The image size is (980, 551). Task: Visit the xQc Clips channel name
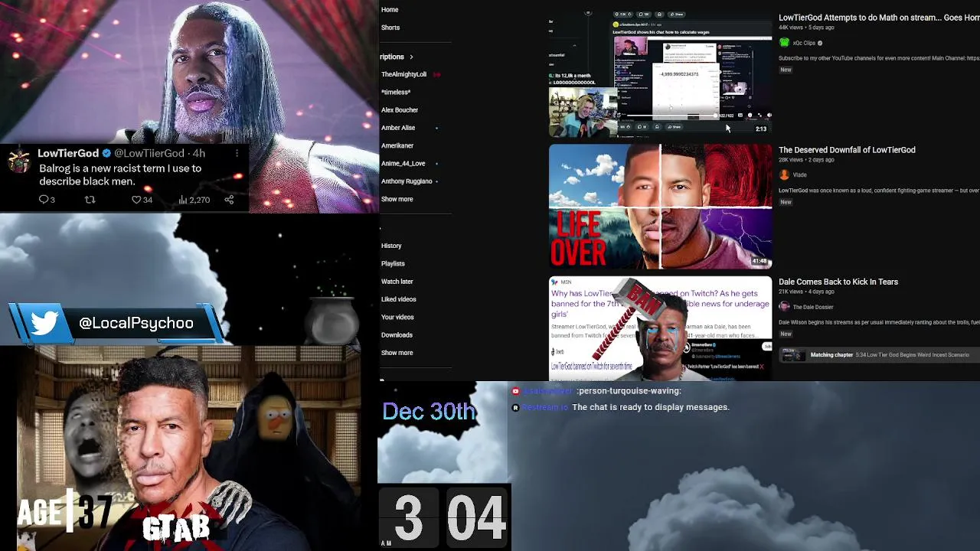pos(804,43)
